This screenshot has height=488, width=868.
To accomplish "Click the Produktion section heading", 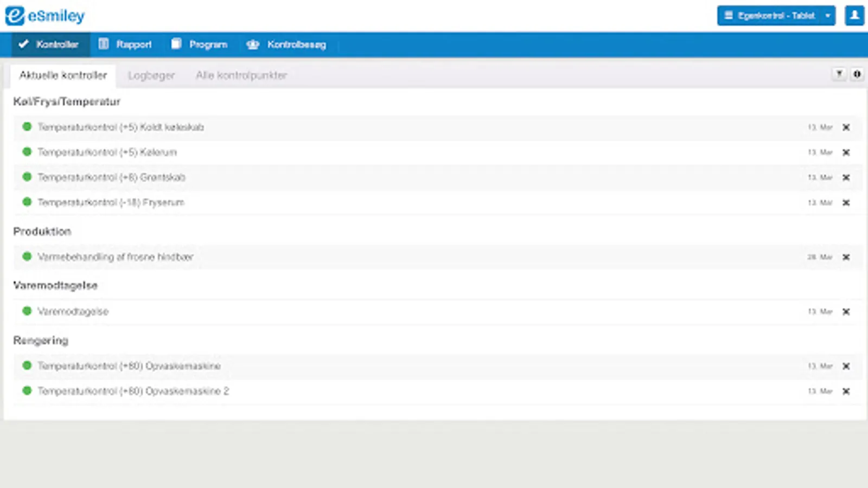I will (x=42, y=232).
